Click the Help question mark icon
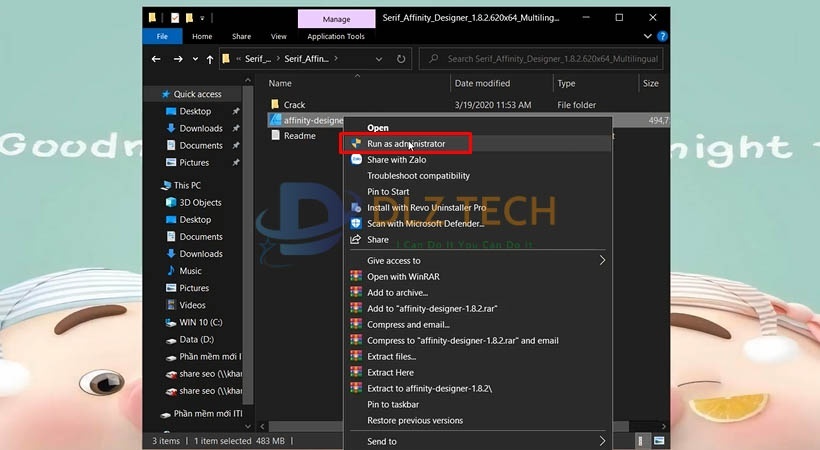 [662, 36]
